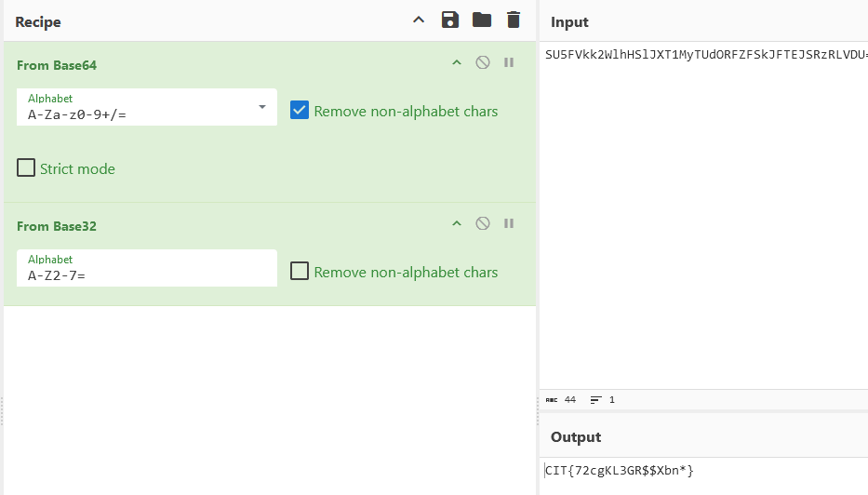868x495 pixels.
Task: Uncheck Remove non-alphabet chars for Base64
Action: coord(300,111)
